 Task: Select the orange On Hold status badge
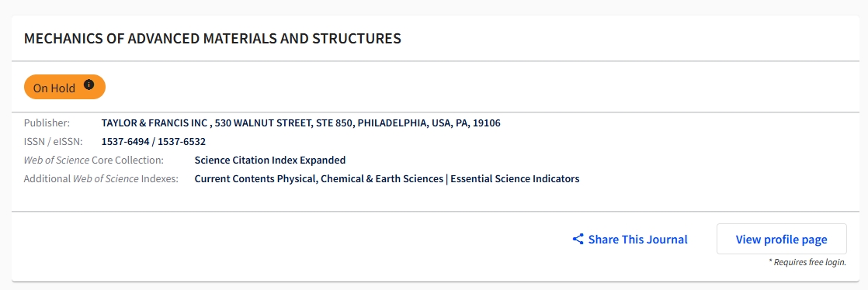tap(64, 87)
